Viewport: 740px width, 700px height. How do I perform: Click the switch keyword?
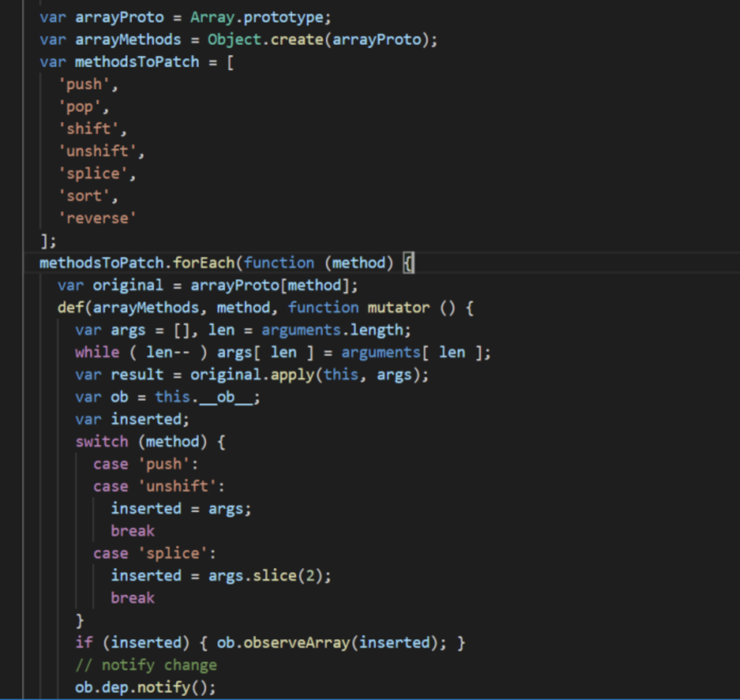point(101,441)
